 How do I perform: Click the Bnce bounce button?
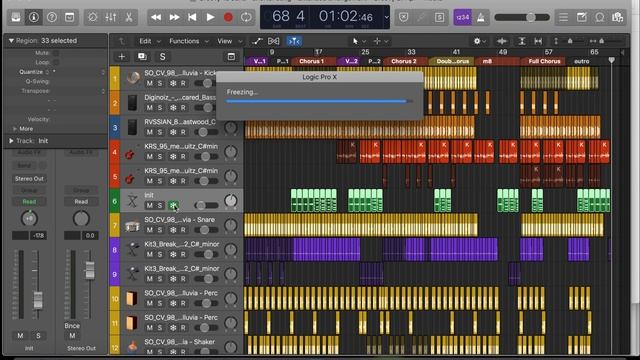[x=72, y=326]
